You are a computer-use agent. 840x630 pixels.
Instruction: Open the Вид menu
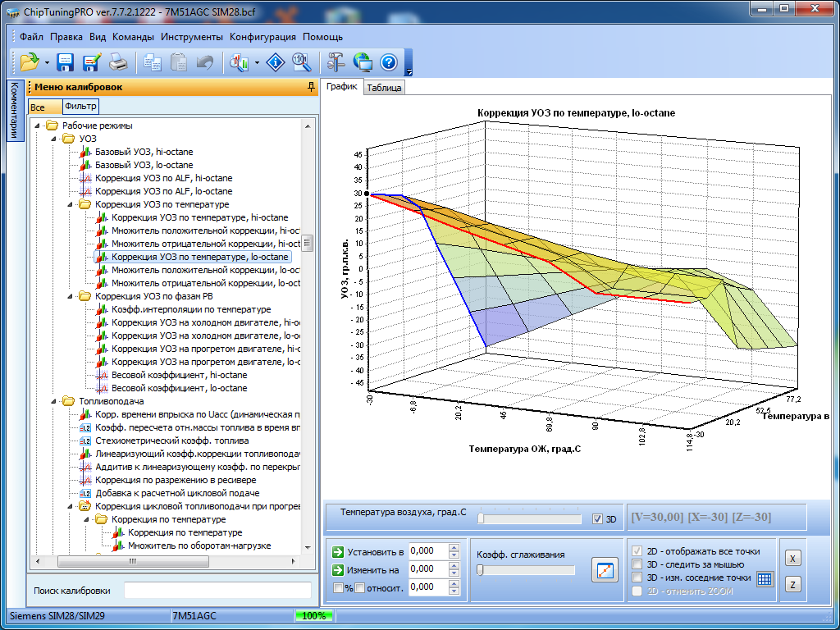pos(98,37)
